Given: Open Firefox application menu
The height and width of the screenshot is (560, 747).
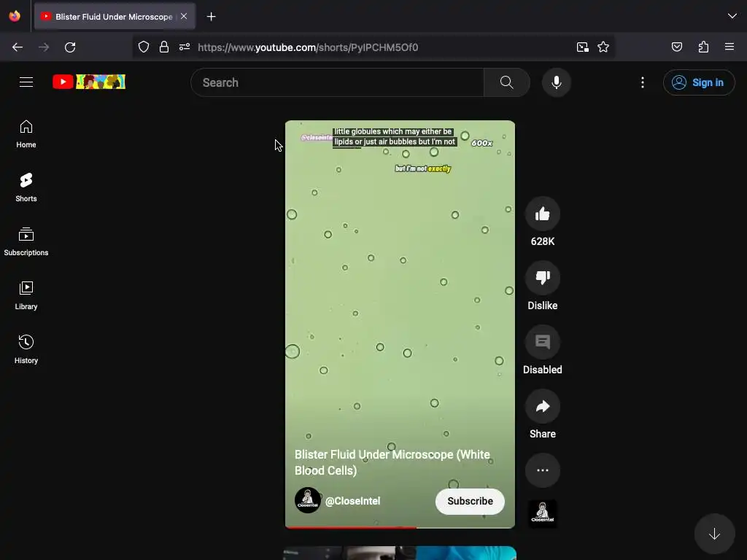Looking at the screenshot, I should pyautogui.click(x=729, y=47).
